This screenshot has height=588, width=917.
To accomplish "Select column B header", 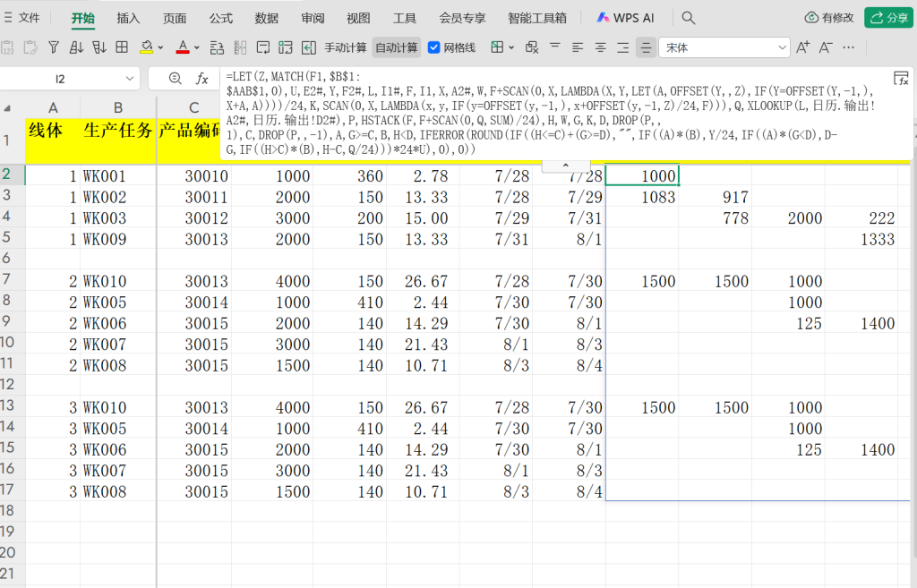I will coord(117,107).
